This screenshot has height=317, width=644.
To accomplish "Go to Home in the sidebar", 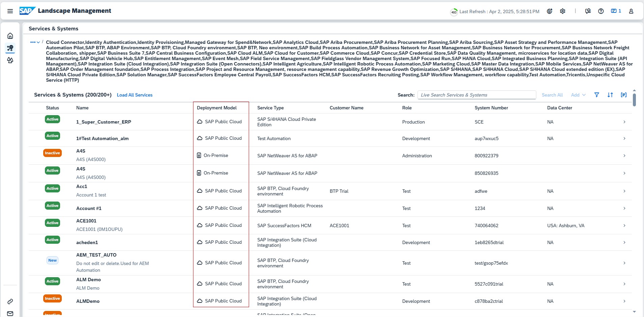I will pyautogui.click(x=10, y=36).
